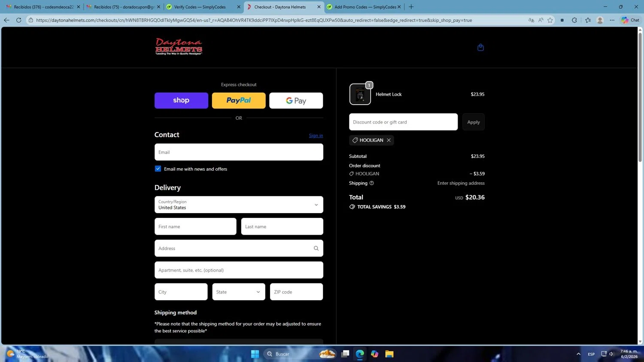The width and height of the screenshot is (644, 362).
Task: Toggle Email me with news checkbox
Action: [158, 169]
